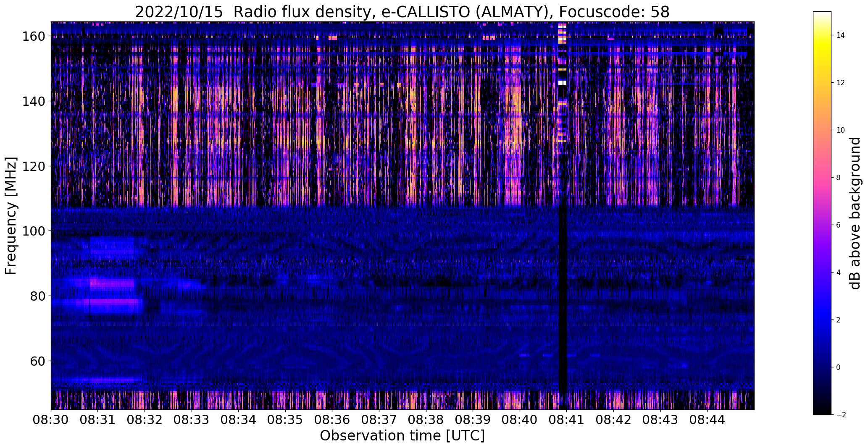Viewport: 868px width, 448px height.
Task: Click the colorbar tick label 0
Action: click(839, 367)
